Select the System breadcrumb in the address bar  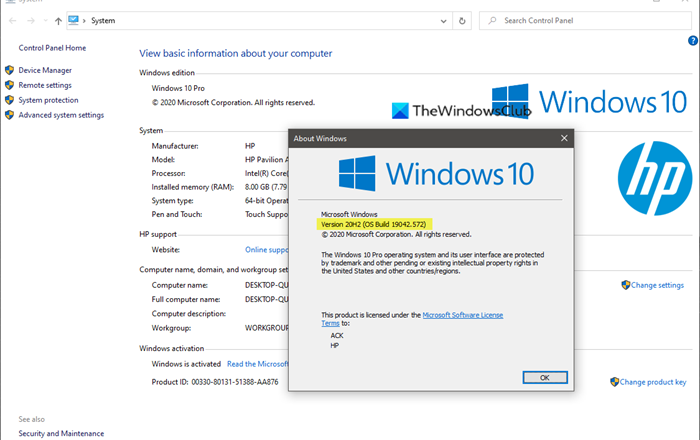(103, 21)
